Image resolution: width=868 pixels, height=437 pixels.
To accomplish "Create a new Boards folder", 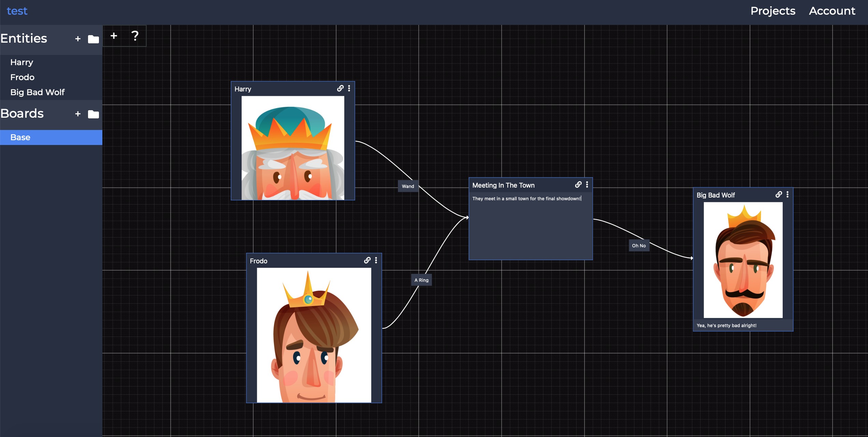I will (x=93, y=114).
